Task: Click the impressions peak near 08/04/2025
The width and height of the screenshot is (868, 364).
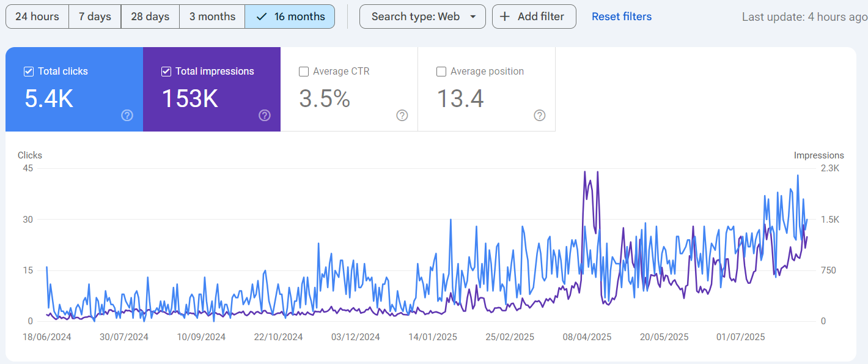Action: click(585, 172)
